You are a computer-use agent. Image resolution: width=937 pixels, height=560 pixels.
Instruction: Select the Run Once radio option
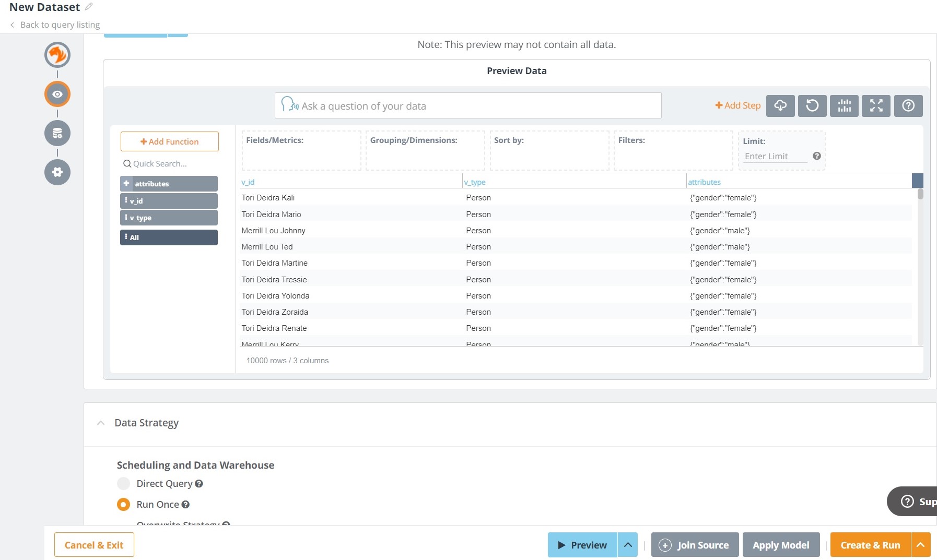coord(124,505)
